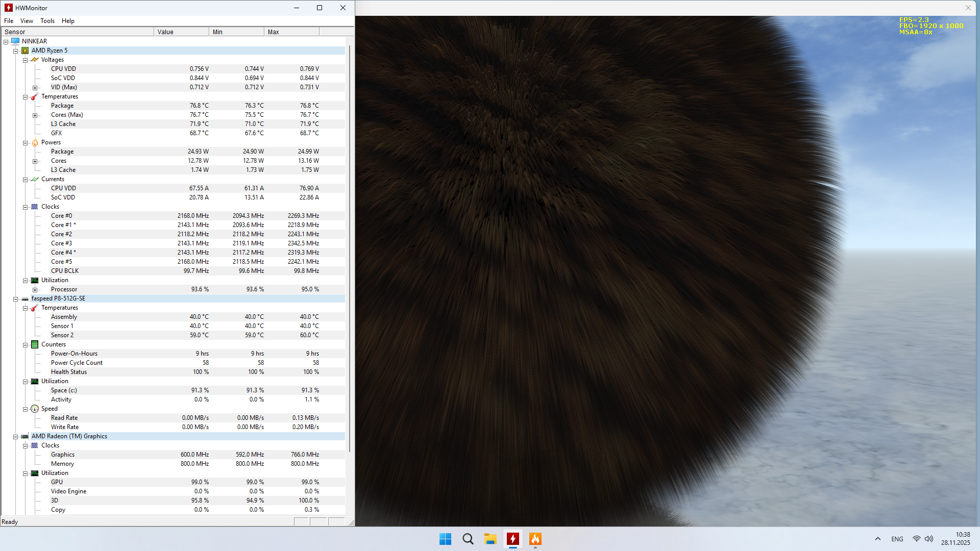This screenshot has width=980, height=551.
Task: Open Windows taskbar search
Action: click(x=468, y=539)
